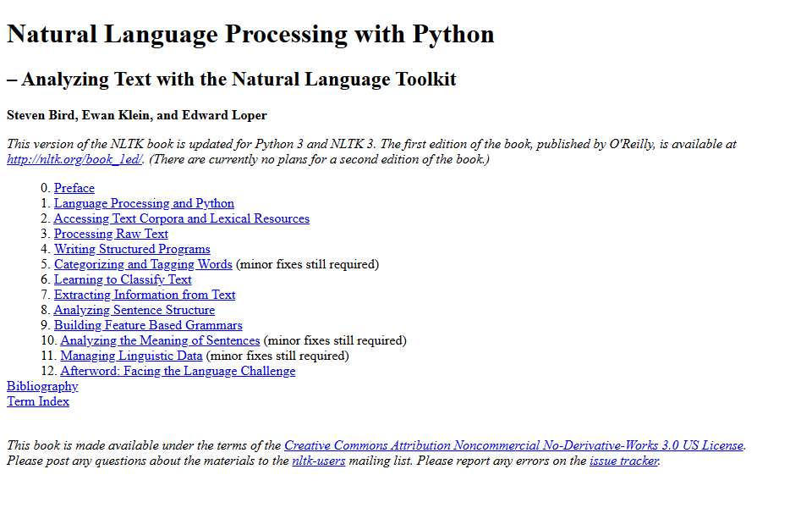
Task: Open Afterword: Facing the Language Challenge
Action: (x=178, y=371)
